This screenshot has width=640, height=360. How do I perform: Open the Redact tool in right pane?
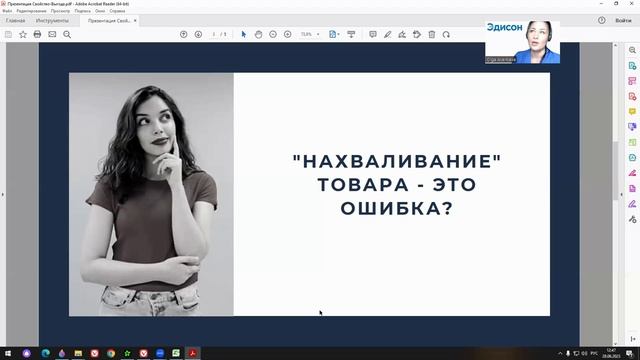click(632, 173)
